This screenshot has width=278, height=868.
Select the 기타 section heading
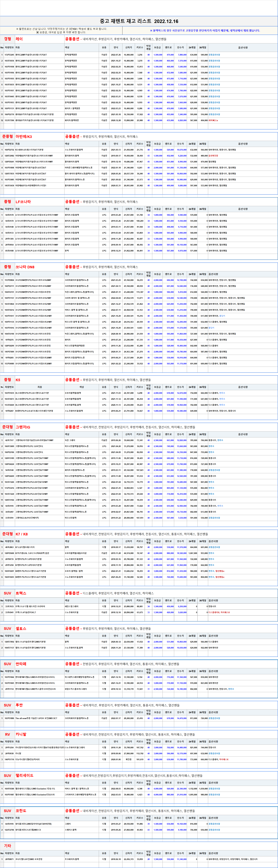pyautogui.click(x=7, y=846)
